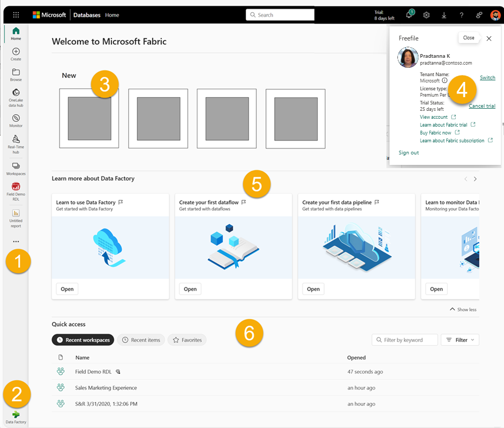Click inside the Search box

[x=280, y=15]
